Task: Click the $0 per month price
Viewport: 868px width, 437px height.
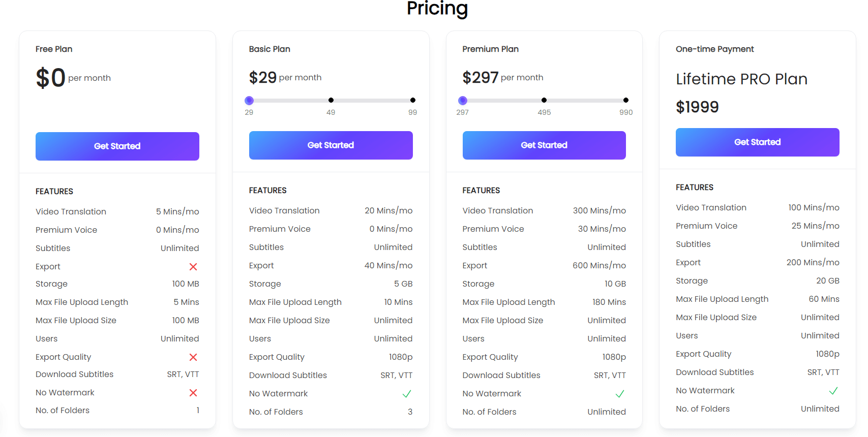Action: point(73,78)
